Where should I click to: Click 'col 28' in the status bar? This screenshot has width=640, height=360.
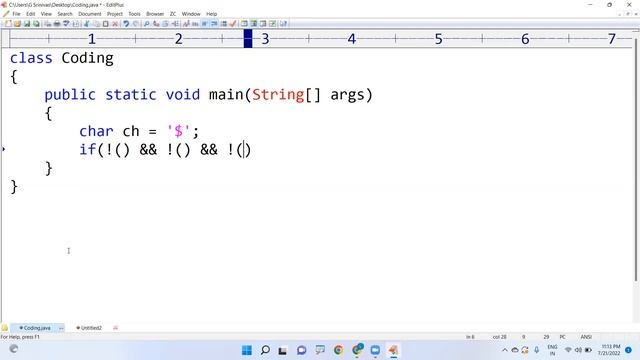tap(500, 337)
